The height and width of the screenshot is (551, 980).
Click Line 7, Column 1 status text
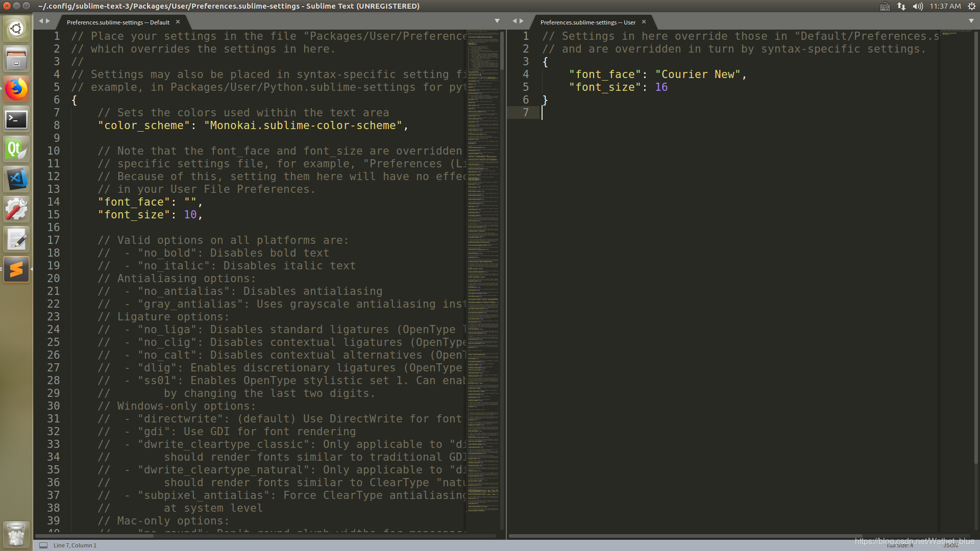pos(75,545)
